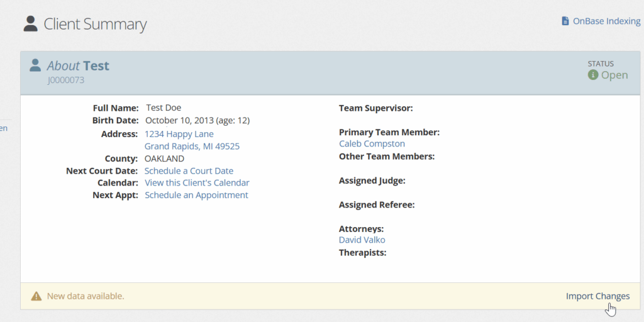Open the 1234 Happy Lane address link
Image resolution: width=644 pixels, height=322 pixels.
pos(179,134)
